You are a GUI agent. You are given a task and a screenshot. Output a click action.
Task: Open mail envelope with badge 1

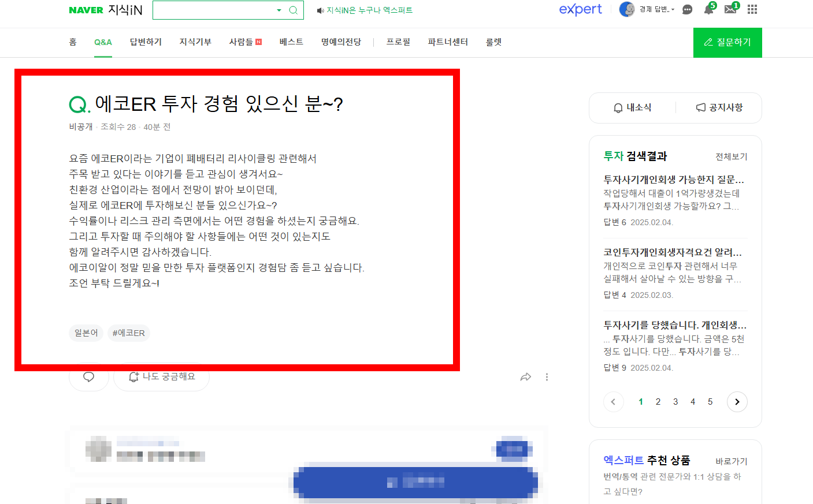pyautogui.click(x=731, y=9)
